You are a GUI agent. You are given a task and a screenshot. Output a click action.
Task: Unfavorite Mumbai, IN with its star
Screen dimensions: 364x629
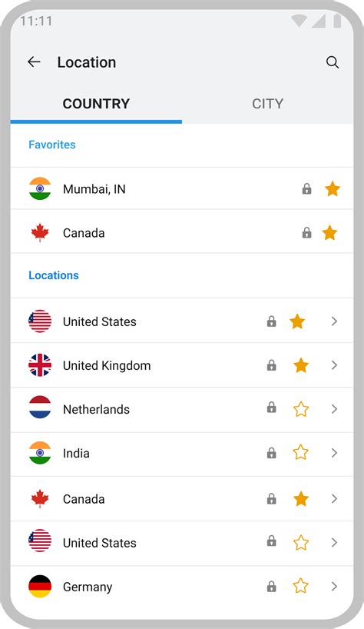[x=333, y=188]
